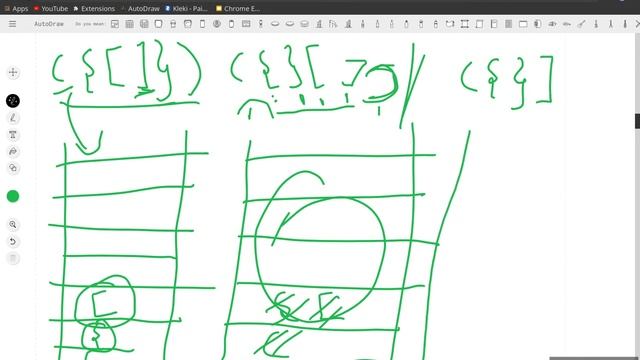
Task: Choose the Select move tool
Action: tap(13, 72)
